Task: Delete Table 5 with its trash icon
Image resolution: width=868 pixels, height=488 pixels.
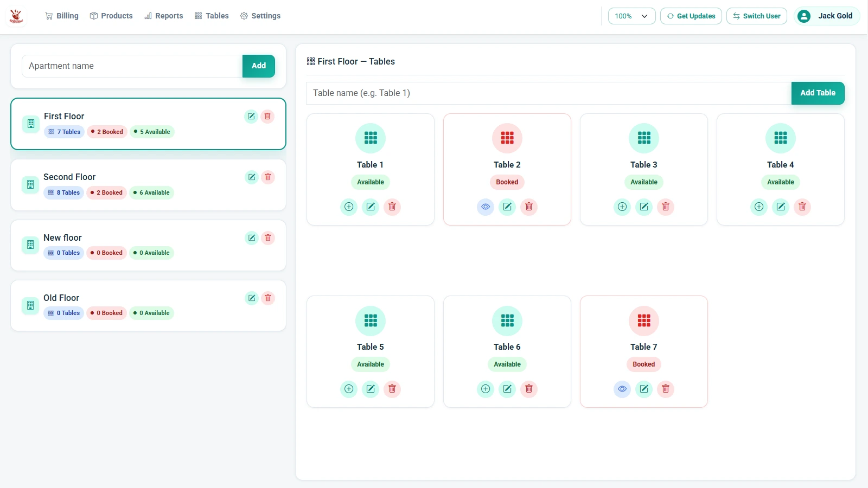Action: pyautogui.click(x=392, y=389)
